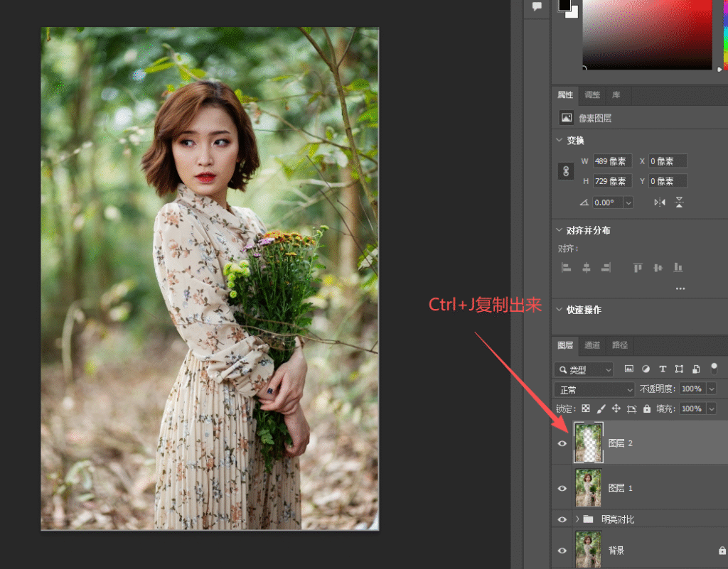The image size is (728, 569).
Task: Switch to the 属性 tab
Action: 565,95
